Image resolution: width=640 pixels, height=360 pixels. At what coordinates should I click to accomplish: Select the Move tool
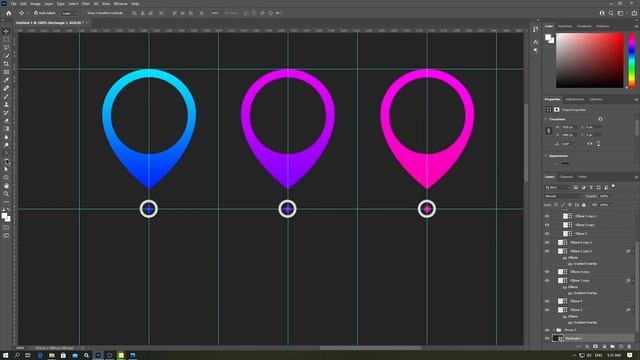coord(6,31)
